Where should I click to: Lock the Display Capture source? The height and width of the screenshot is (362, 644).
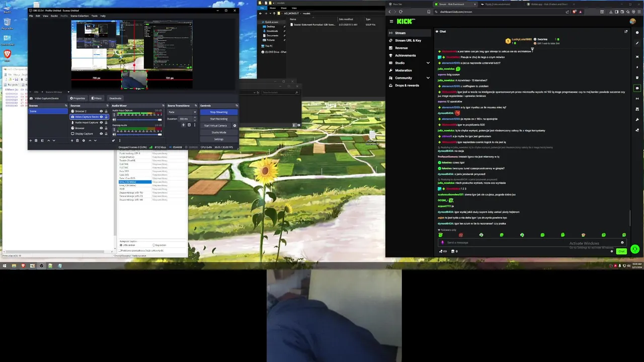[x=106, y=134]
